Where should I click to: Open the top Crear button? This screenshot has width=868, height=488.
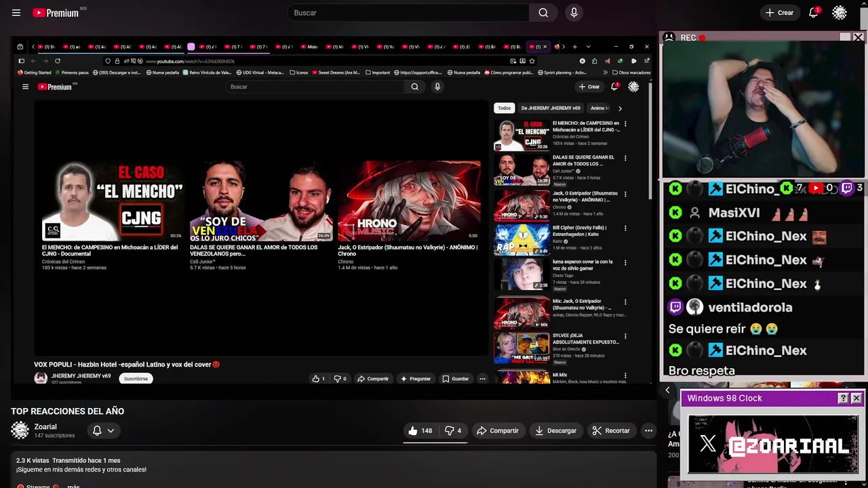point(779,13)
